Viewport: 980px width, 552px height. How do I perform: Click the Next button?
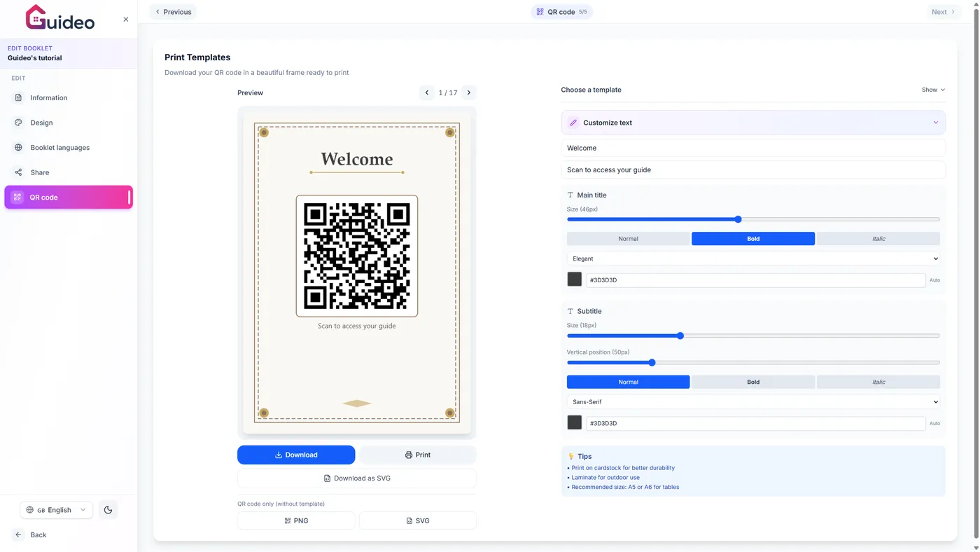coord(943,12)
